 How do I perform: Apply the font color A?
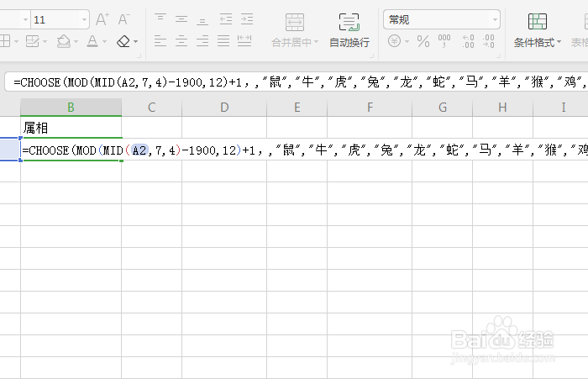(92, 41)
